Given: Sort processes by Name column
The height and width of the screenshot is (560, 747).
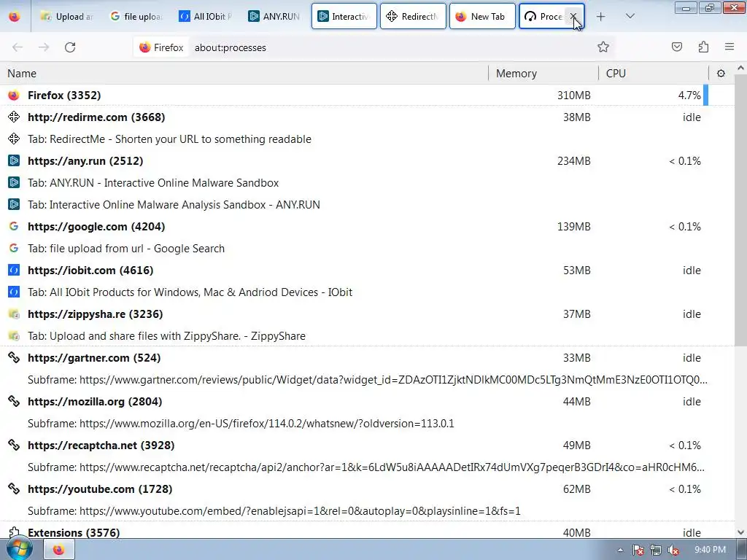Looking at the screenshot, I should coord(244,74).
